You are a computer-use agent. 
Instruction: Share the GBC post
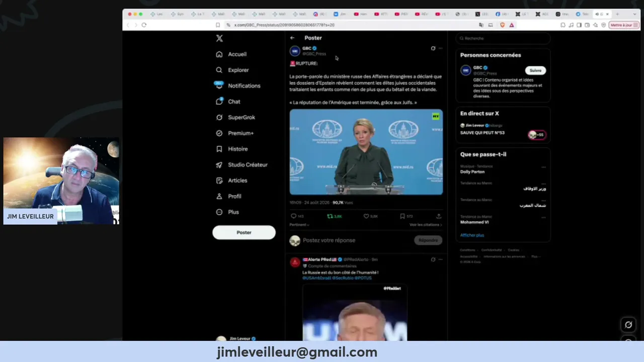(x=439, y=216)
